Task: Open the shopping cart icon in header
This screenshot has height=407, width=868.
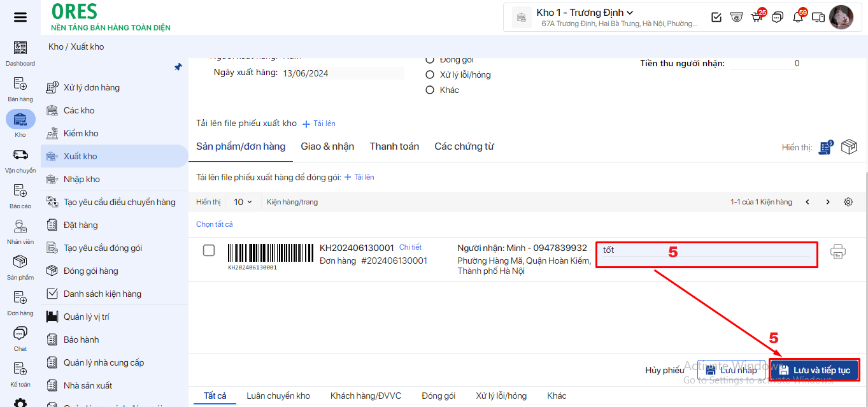Action: pyautogui.click(x=757, y=17)
